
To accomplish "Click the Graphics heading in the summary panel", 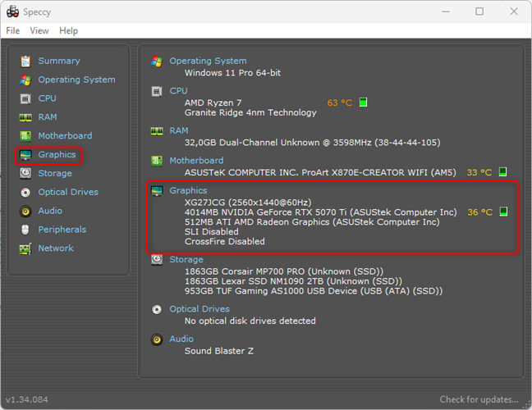I will click(188, 190).
